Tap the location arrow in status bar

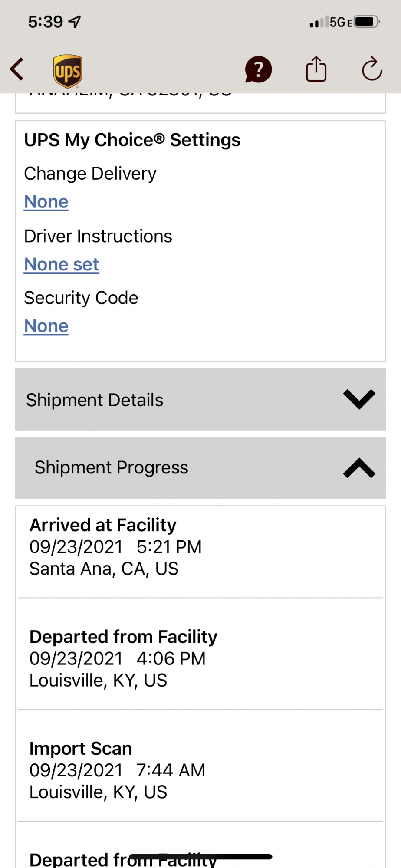[75, 22]
